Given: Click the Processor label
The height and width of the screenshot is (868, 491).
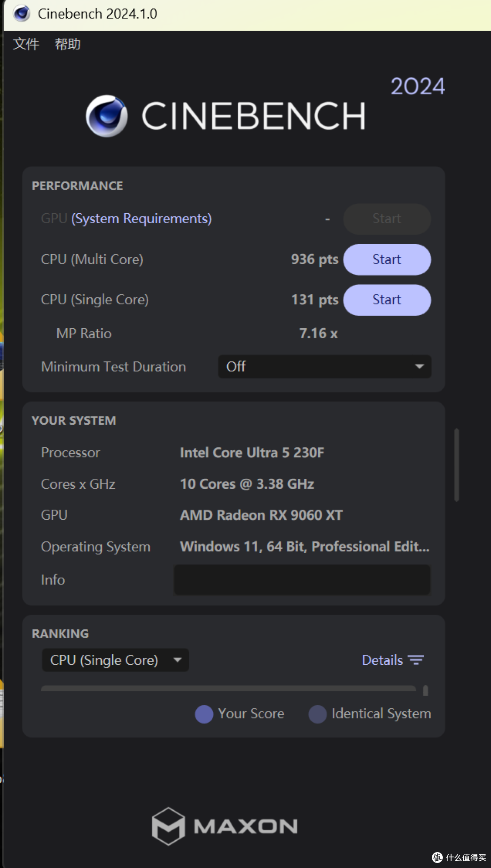Looking at the screenshot, I should tap(70, 452).
